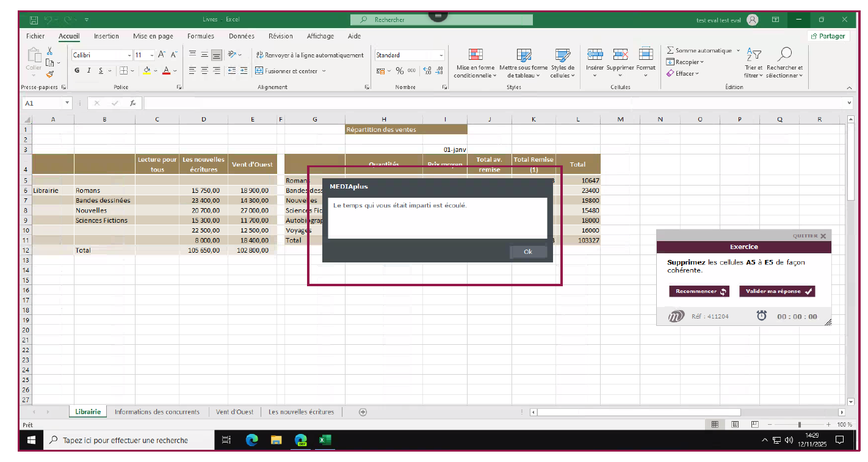Screen dimensions: 868x462
Task: Toggle bottom vertical alignment button
Action: click(x=216, y=55)
